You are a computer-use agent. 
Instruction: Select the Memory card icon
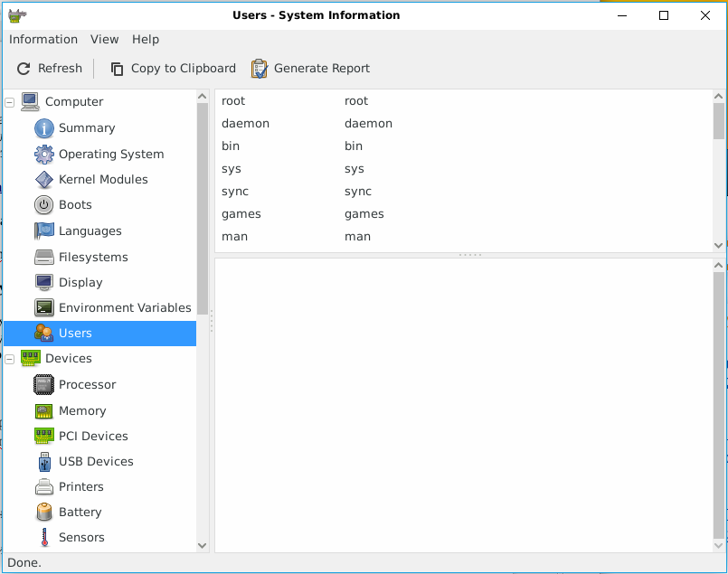(x=44, y=410)
